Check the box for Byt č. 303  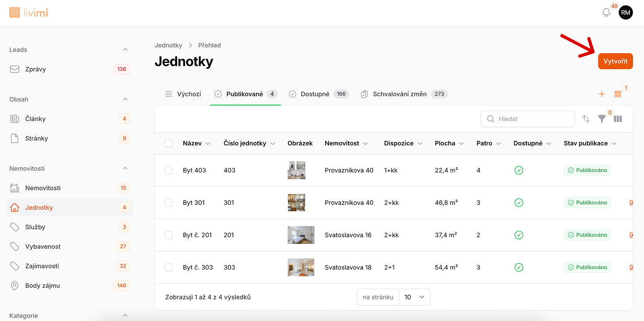tap(169, 267)
